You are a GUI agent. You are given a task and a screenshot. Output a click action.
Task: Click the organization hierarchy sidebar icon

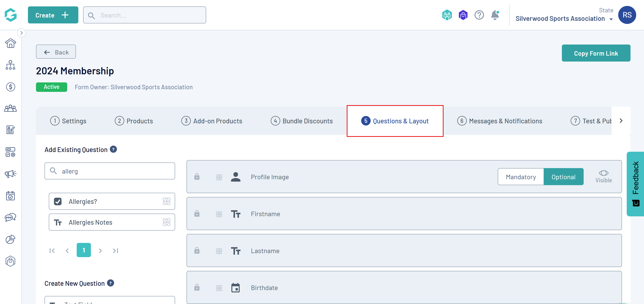(x=10, y=65)
